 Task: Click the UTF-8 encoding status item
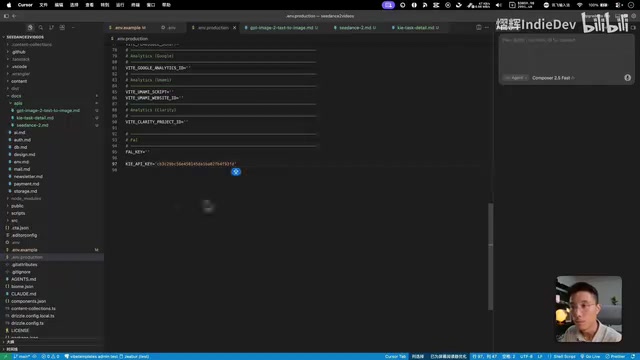click(x=526, y=356)
